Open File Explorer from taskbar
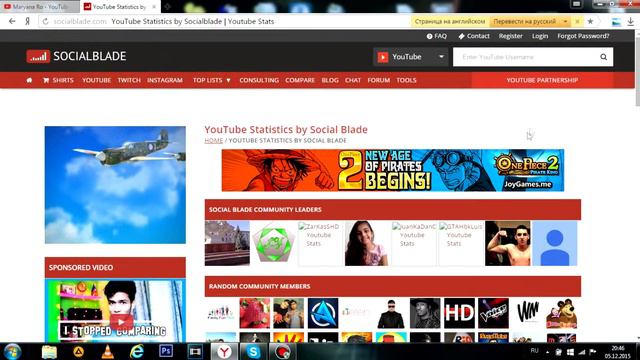Viewport: 640px width, 360px height. 49,352
